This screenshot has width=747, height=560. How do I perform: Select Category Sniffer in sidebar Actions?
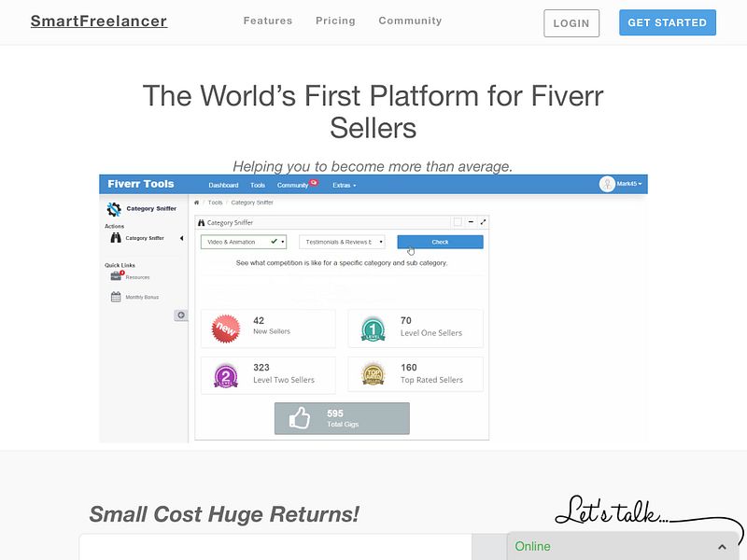coord(145,238)
